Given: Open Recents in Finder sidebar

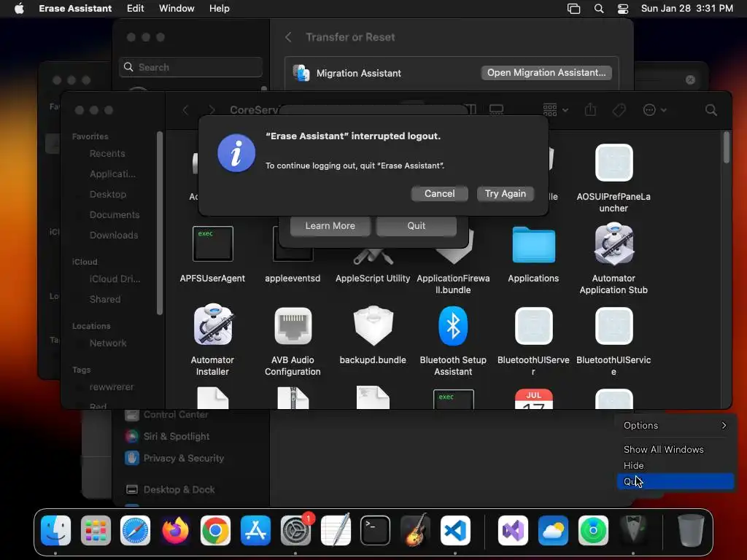Looking at the screenshot, I should (x=107, y=153).
